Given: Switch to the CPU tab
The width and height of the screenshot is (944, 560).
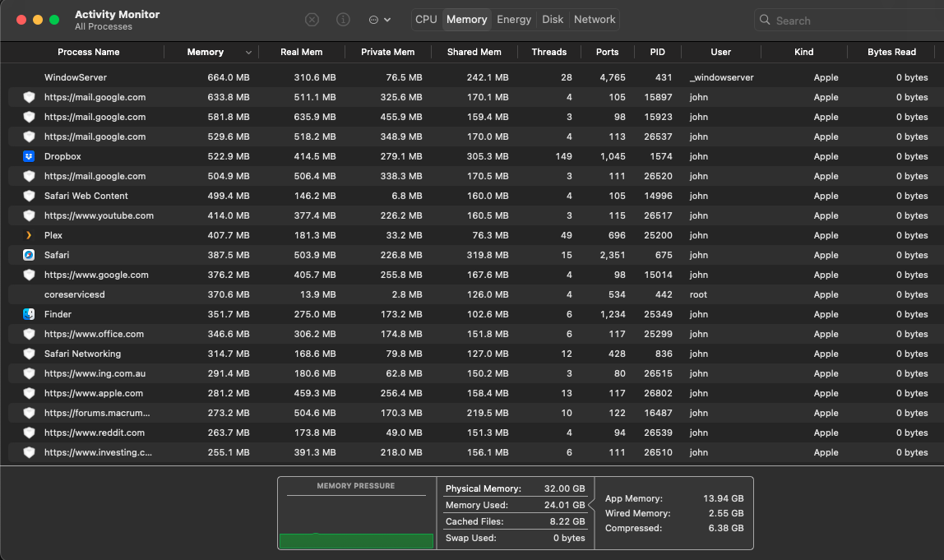Looking at the screenshot, I should (x=426, y=19).
